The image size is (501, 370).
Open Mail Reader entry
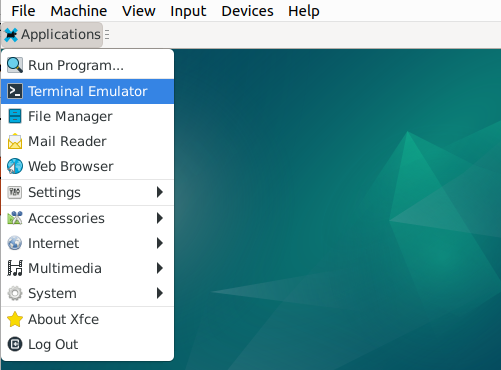coord(88,141)
